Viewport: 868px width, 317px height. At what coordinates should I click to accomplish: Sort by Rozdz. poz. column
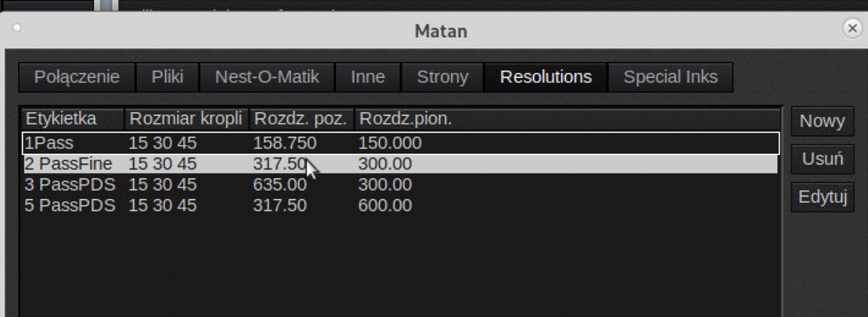(301, 119)
